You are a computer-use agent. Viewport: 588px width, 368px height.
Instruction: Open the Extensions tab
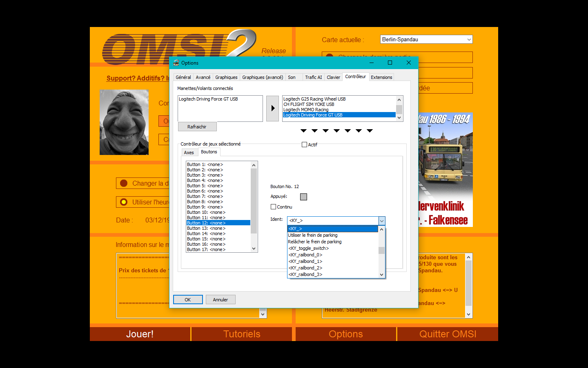click(381, 77)
